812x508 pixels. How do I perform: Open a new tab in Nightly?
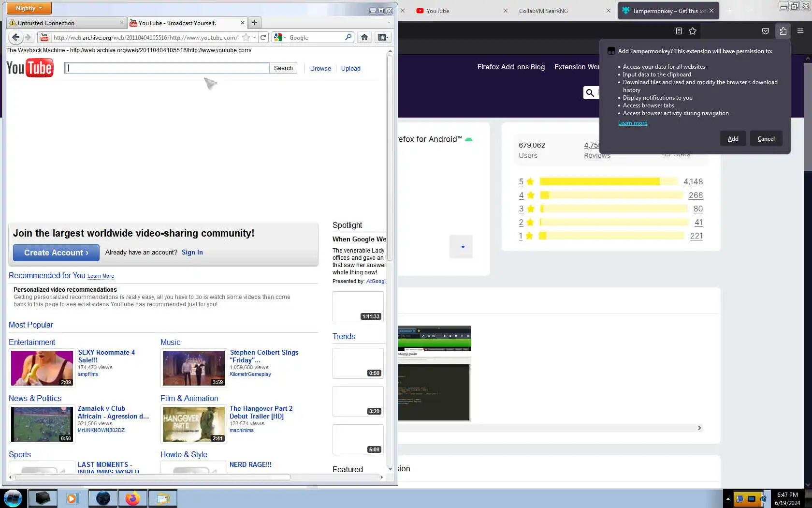tap(255, 23)
